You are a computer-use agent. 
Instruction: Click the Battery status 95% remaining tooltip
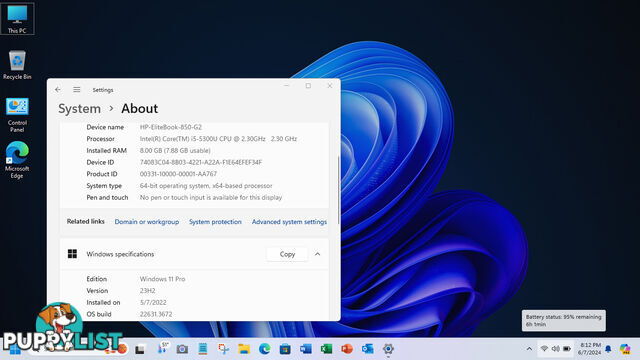564,320
